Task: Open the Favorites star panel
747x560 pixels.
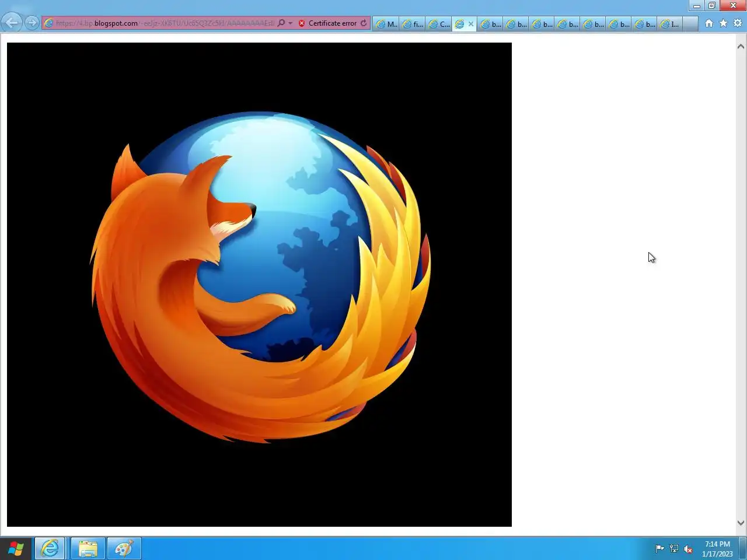Action: pyautogui.click(x=724, y=23)
